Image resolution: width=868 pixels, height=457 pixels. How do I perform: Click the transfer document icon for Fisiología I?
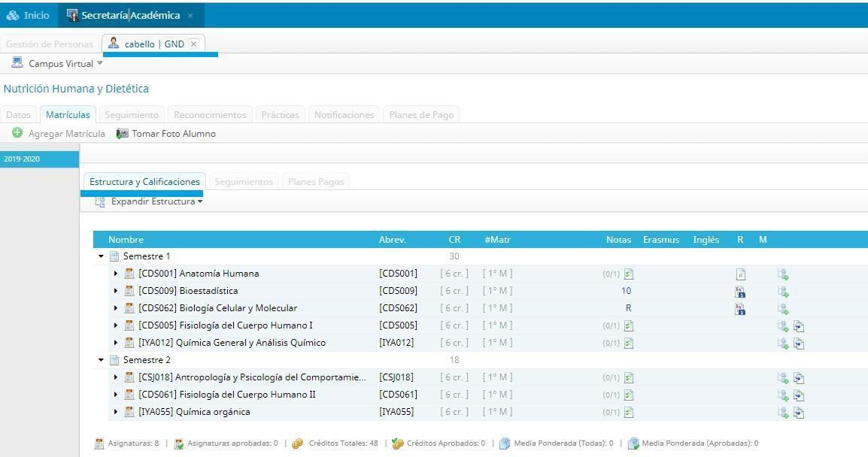pos(799,326)
